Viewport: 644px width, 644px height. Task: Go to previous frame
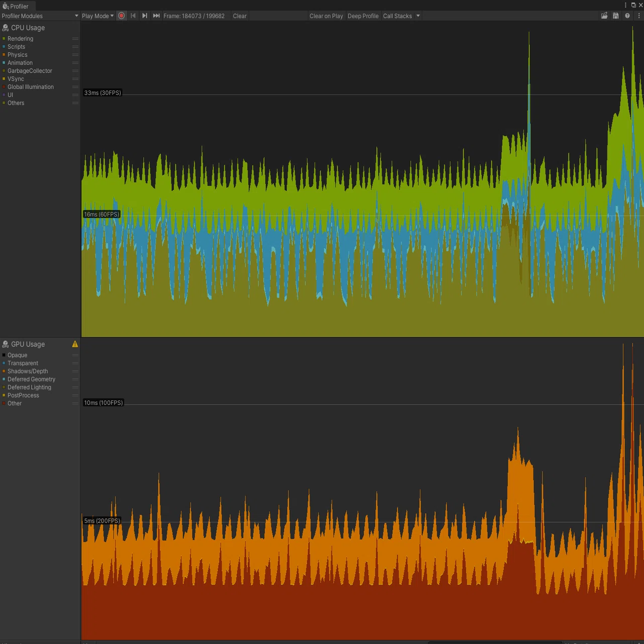133,16
